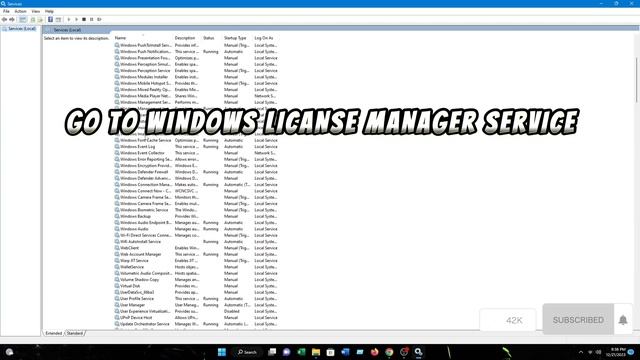The image size is (640, 360).
Task: Select the Windows Audio Endpoint Builder row
Action: coord(196,222)
